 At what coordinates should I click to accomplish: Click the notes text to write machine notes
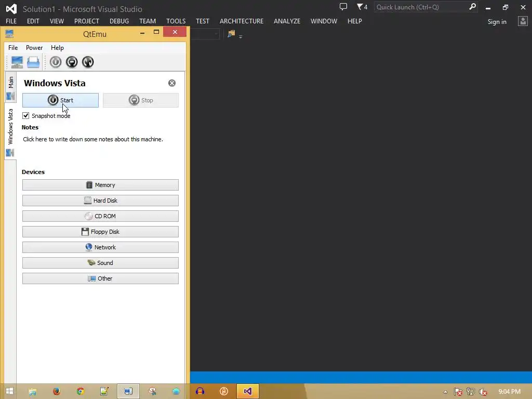point(93,139)
